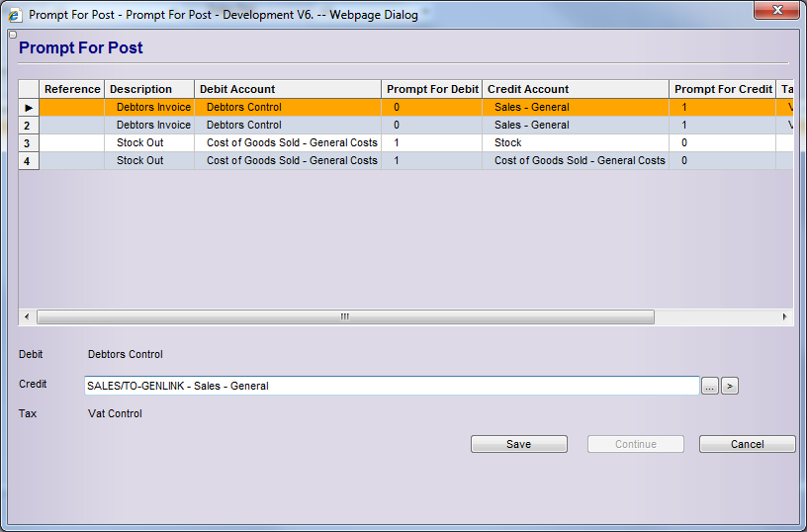
Task: Click the arrow button next to Credit field
Action: (729, 387)
